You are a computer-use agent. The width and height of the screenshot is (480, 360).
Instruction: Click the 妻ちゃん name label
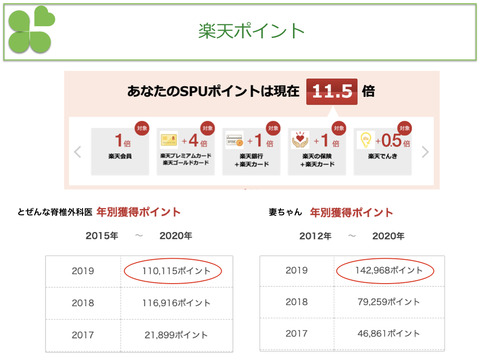286,212
